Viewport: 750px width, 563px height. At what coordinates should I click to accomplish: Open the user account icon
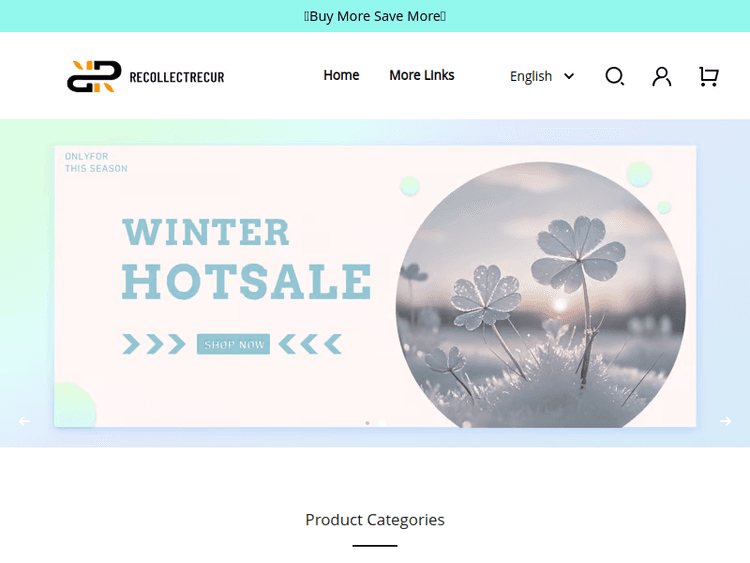pos(662,77)
